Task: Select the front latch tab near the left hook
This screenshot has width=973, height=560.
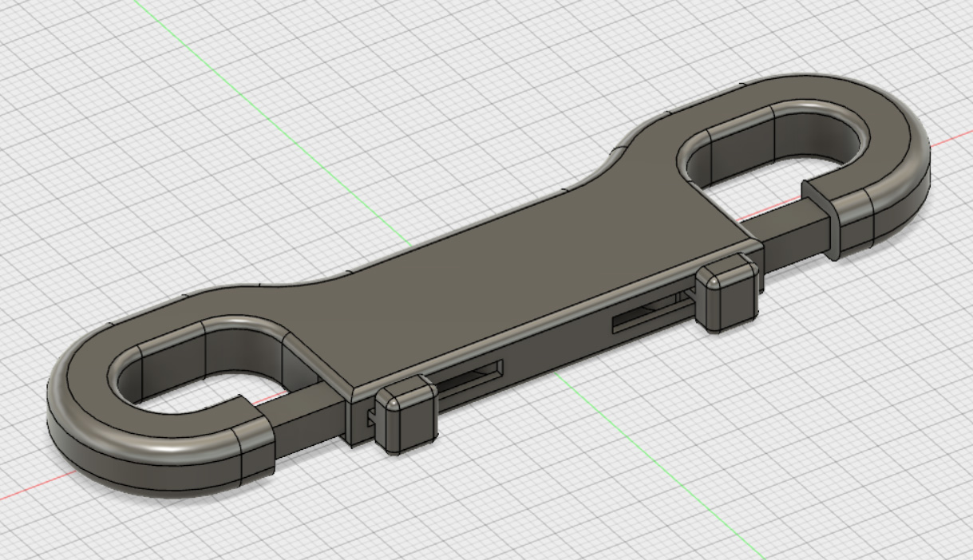Action: [x=406, y=416]
